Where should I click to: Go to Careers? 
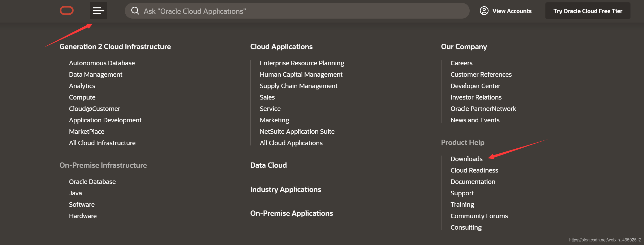[x=461, y=63]
